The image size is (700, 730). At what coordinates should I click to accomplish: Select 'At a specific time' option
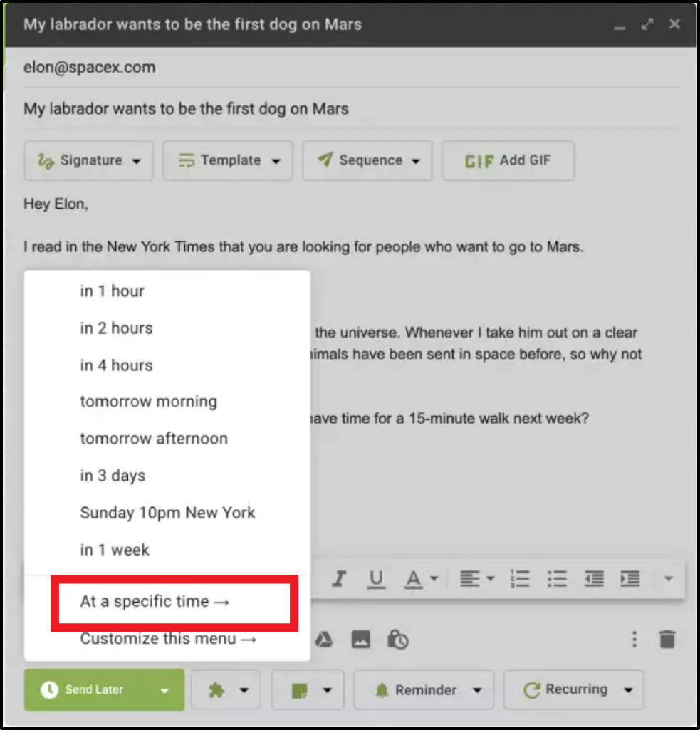point(155,602)
